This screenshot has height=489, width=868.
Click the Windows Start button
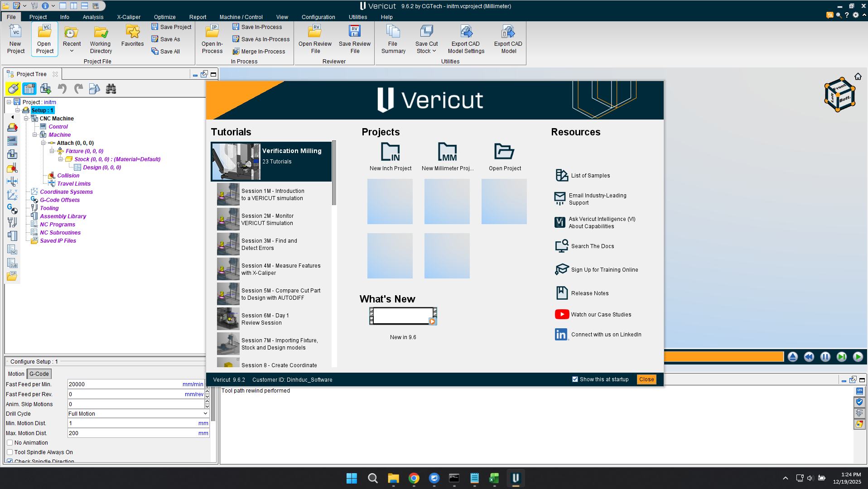pyautogui.click(x=352, y=478)
